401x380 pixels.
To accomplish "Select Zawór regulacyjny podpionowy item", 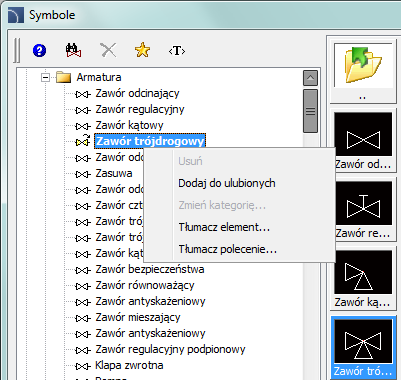I will point(170,349).
